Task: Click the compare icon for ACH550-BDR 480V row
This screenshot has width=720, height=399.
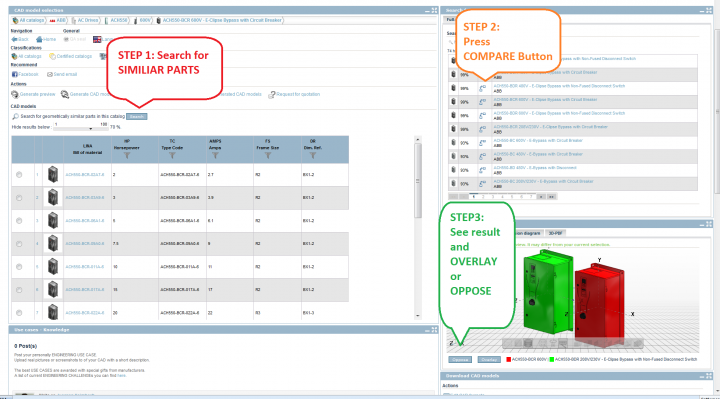Action: 482,88
